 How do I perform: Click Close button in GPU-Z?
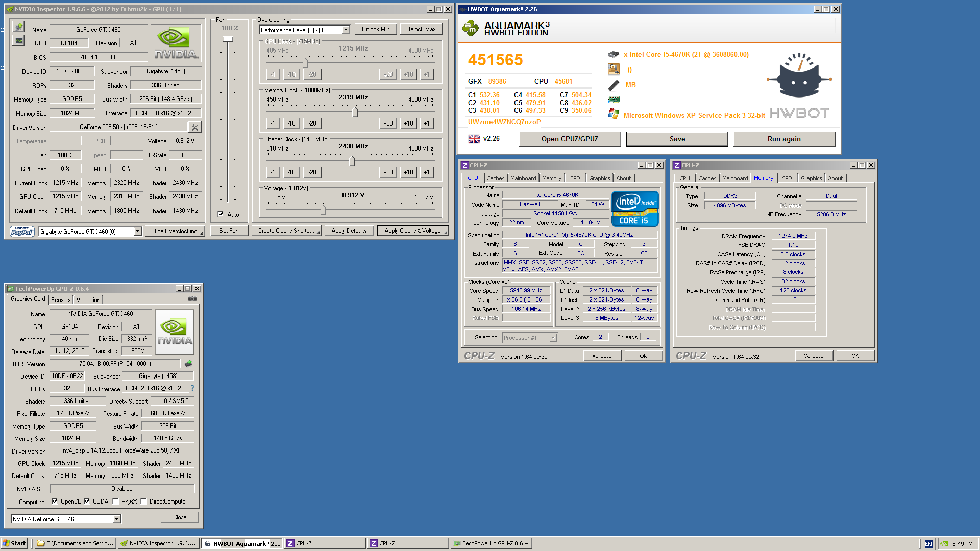(180, 517)
